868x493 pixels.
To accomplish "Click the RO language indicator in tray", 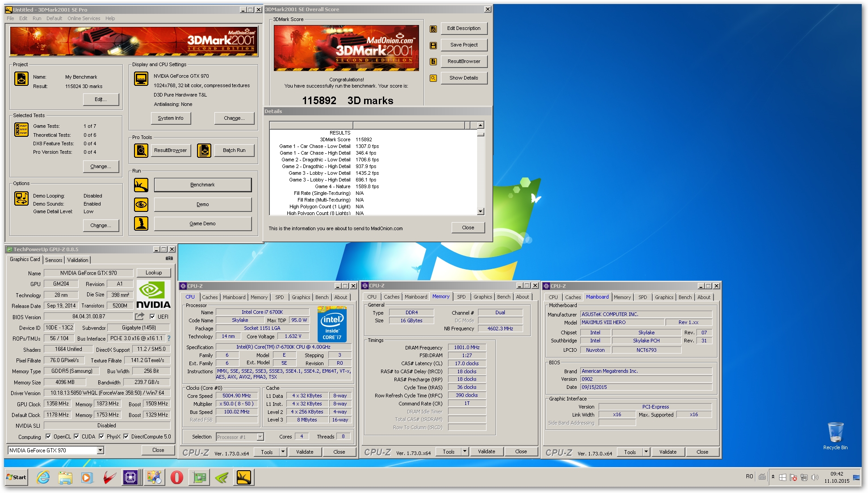I will pos(749,476).
